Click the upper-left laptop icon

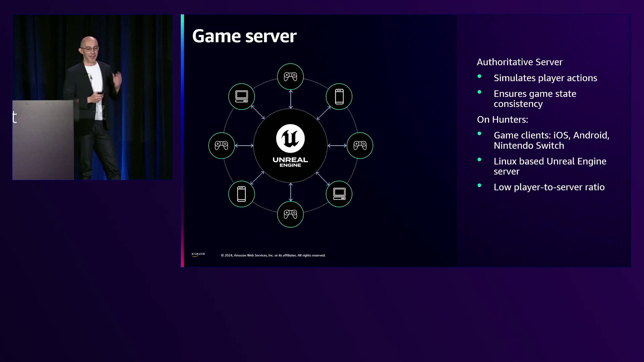click(x=241, y=97)
